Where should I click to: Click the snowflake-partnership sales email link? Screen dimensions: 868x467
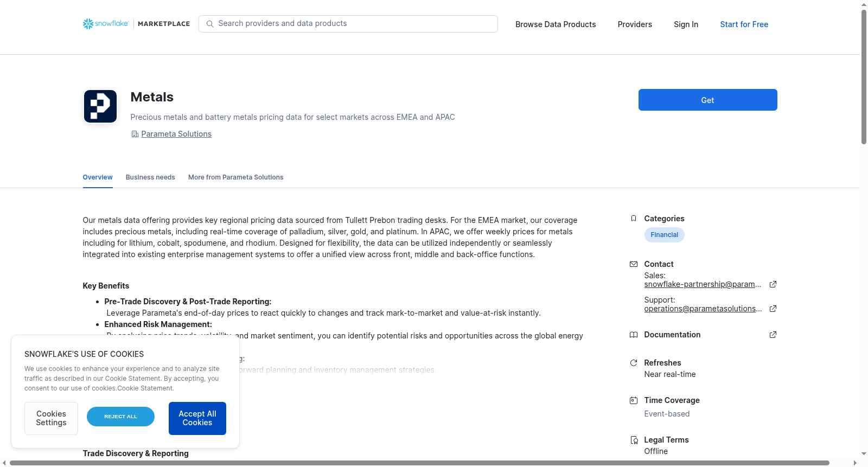(703, 284)
